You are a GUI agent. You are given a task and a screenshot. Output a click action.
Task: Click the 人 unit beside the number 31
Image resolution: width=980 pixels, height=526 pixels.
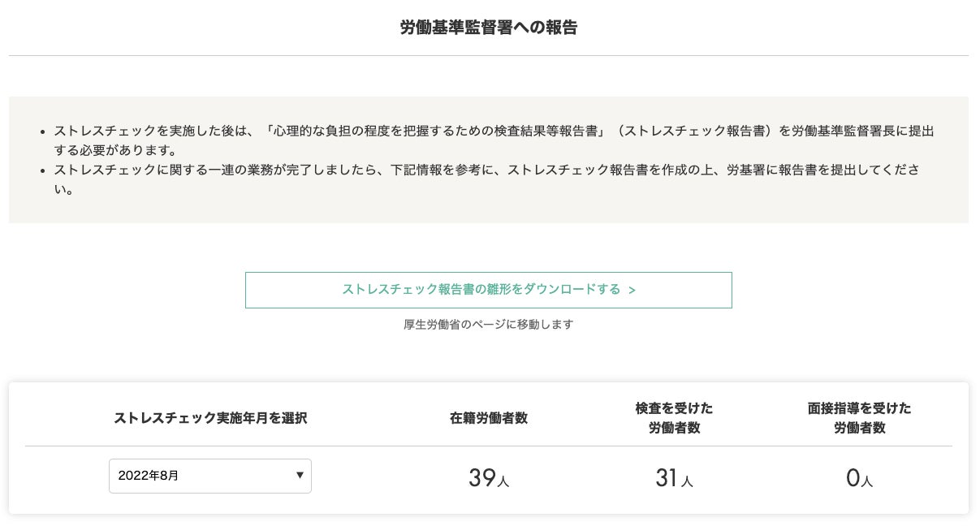pyautogui.click(x=687, y=482)
